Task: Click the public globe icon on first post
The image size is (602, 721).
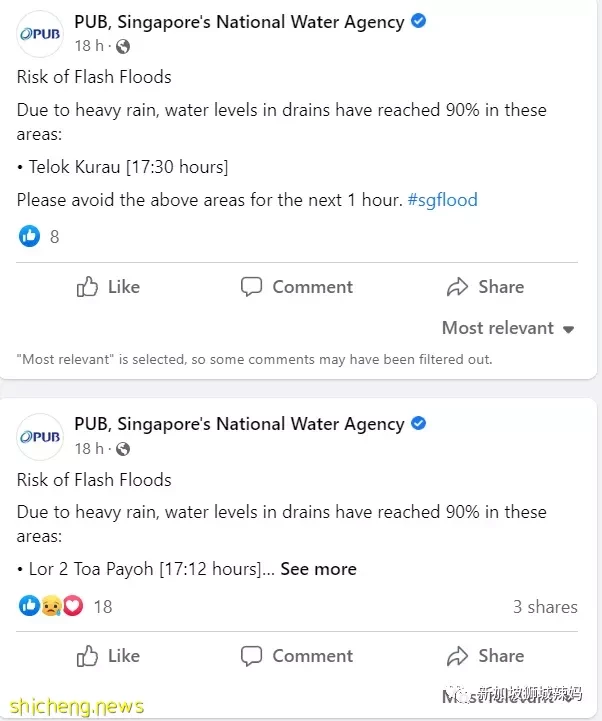Action: 123,46
